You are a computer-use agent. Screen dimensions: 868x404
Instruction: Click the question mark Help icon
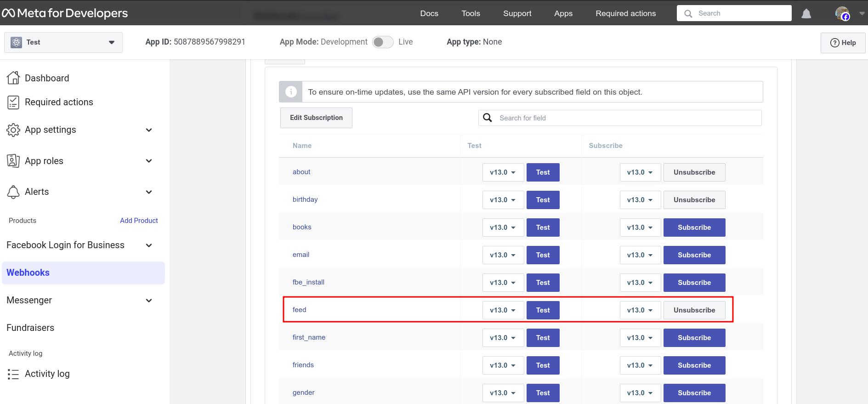tap(835, 43)
